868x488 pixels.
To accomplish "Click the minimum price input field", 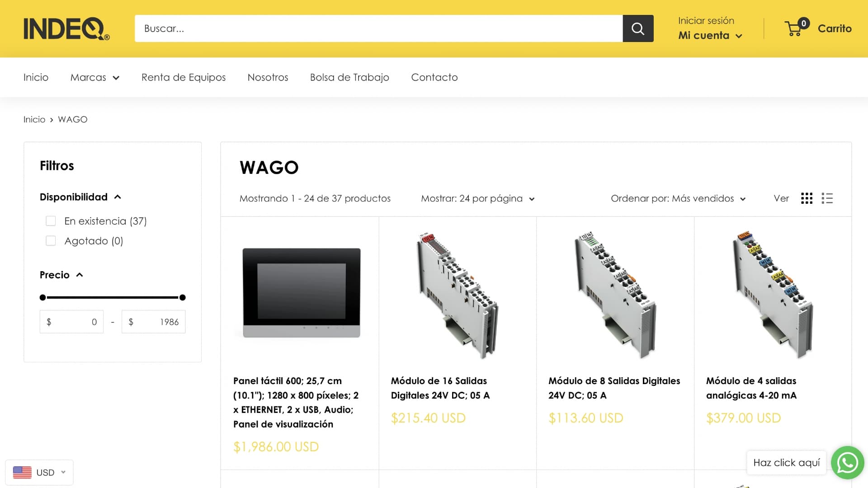I will click(71, 322).
